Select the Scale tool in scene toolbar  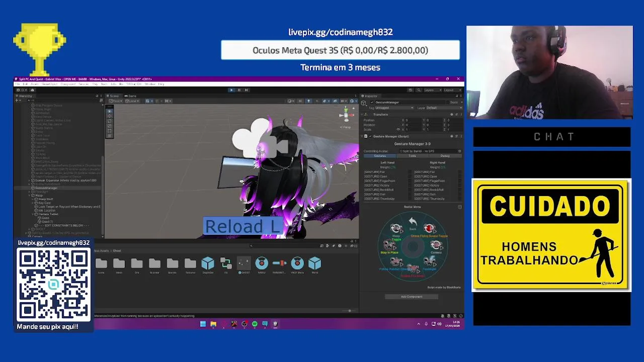[110, 126]
